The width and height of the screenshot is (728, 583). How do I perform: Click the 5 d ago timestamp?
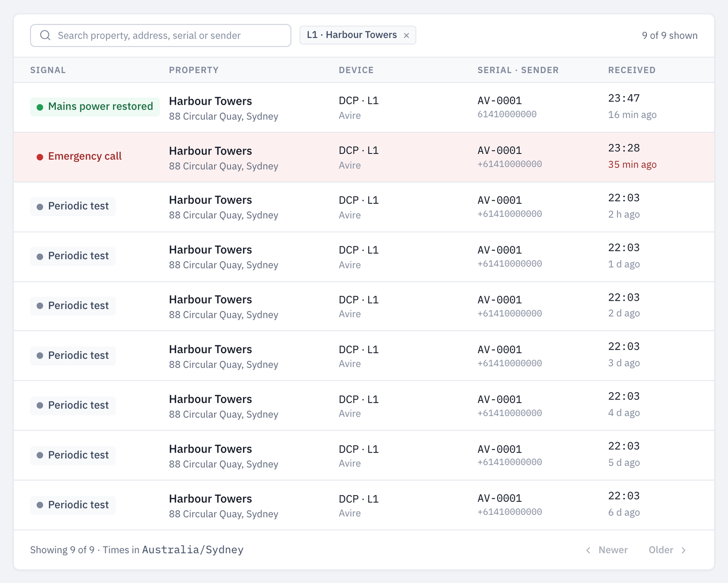[624, 463]
